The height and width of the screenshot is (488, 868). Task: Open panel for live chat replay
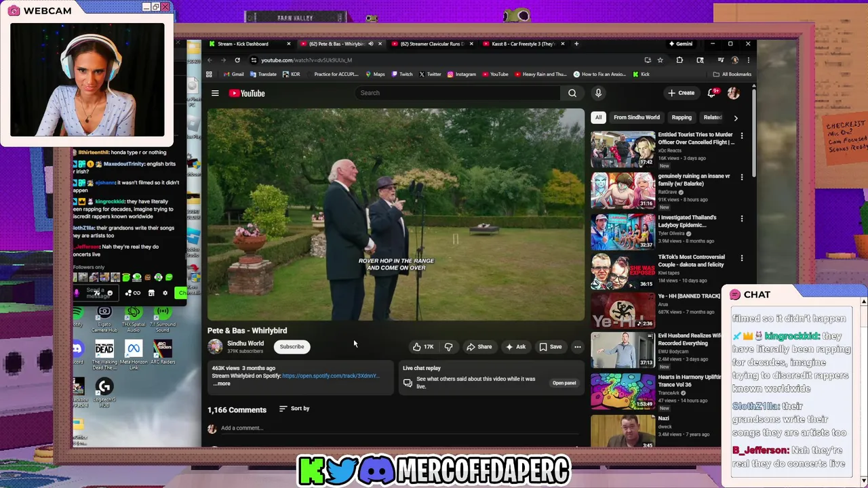tap(564, 383)
